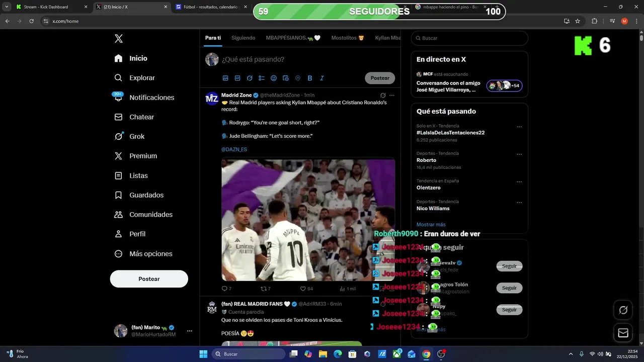Click Grok icon on Madrid Zone post
This screenshot has height=362, width=644.
pyautogui.click(x=383, y=95)
